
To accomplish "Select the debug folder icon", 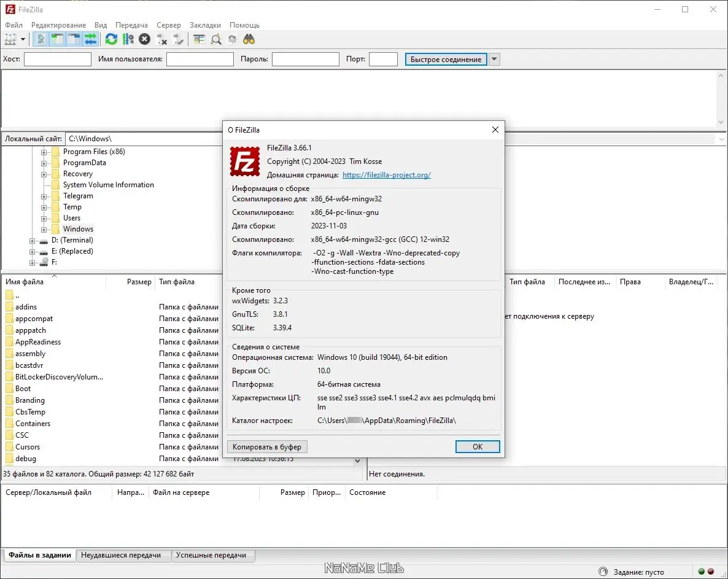I will click(x=9, y=458).
